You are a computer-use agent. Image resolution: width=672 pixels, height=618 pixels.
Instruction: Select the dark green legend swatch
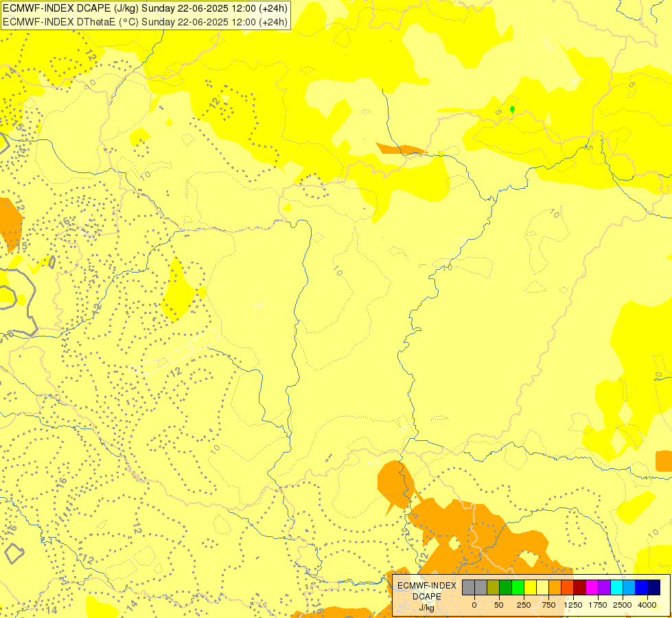(506, 588)
